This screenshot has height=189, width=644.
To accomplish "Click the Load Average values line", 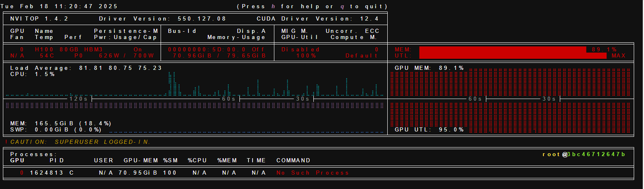I will (x=86, y=68).
